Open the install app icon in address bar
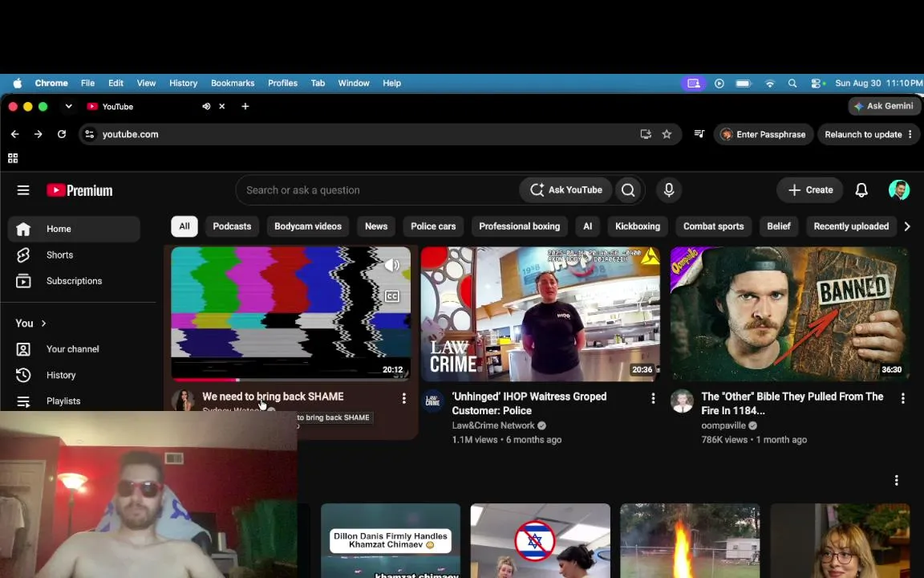Screen dimensions: 924x578 point(646,135)
